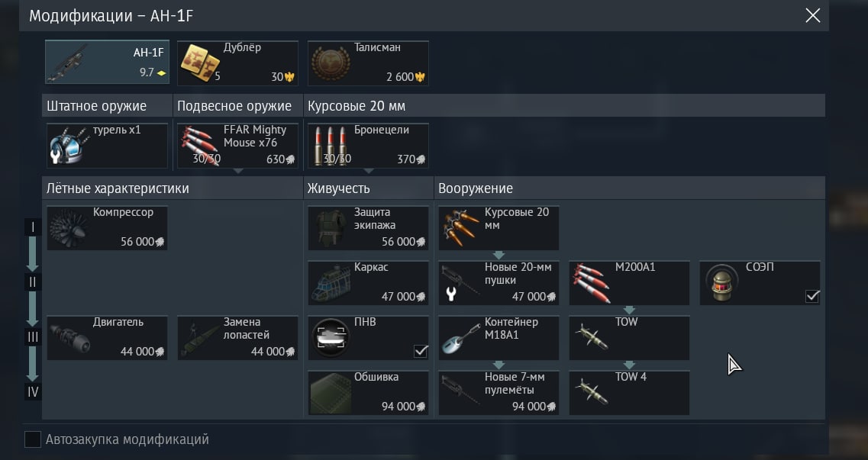The width and height of the screenshot is (868, 460).
Task: Expand the Бронецели ammo belt dropdown
Action: [368, 171]
